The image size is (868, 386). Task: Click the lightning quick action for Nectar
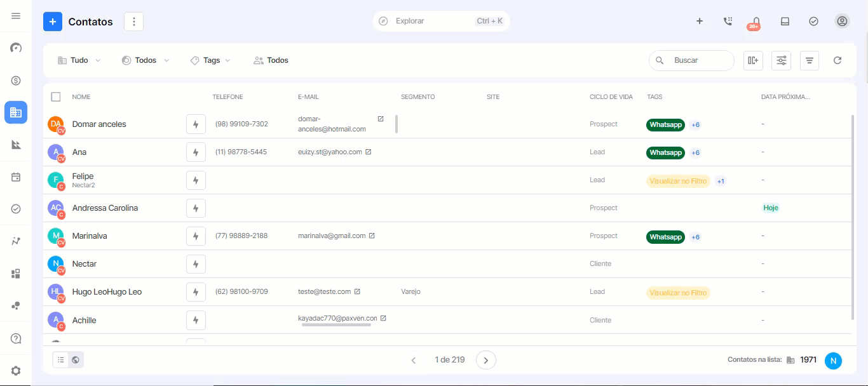[196, 264]
